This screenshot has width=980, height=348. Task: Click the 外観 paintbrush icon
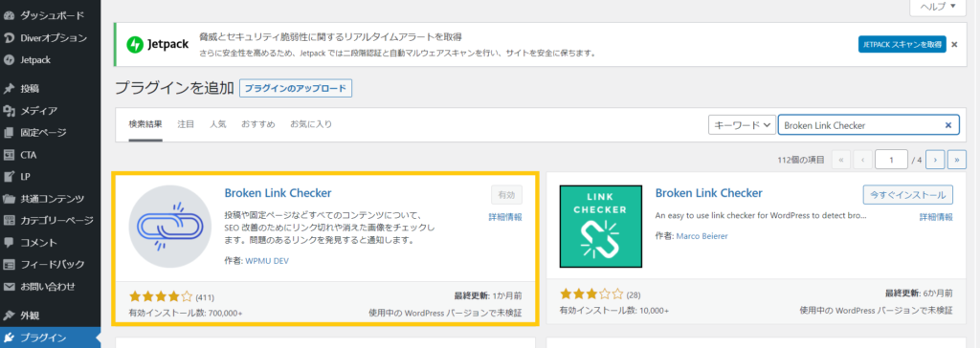pyautogui.click(x=10, y=315)
